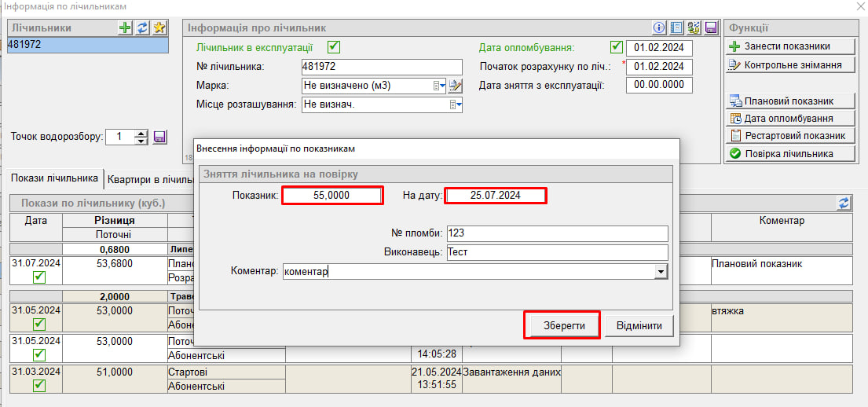Click the refresh icon in Лічильники header
Viewport: 868px width, 407px height.
[x=142, y=27]
